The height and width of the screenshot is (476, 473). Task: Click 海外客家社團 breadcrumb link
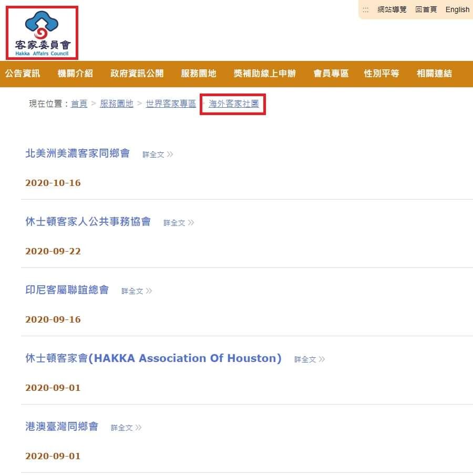point(233,104)
